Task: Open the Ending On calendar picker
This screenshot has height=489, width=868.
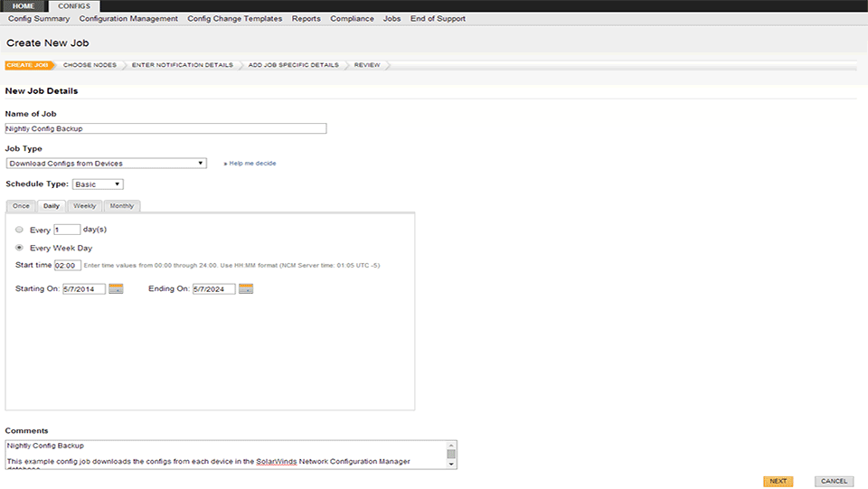Action: 246,289
